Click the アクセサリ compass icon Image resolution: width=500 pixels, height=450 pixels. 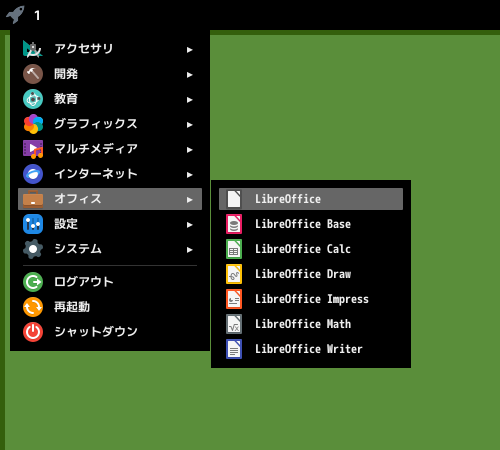pos(33,49)
